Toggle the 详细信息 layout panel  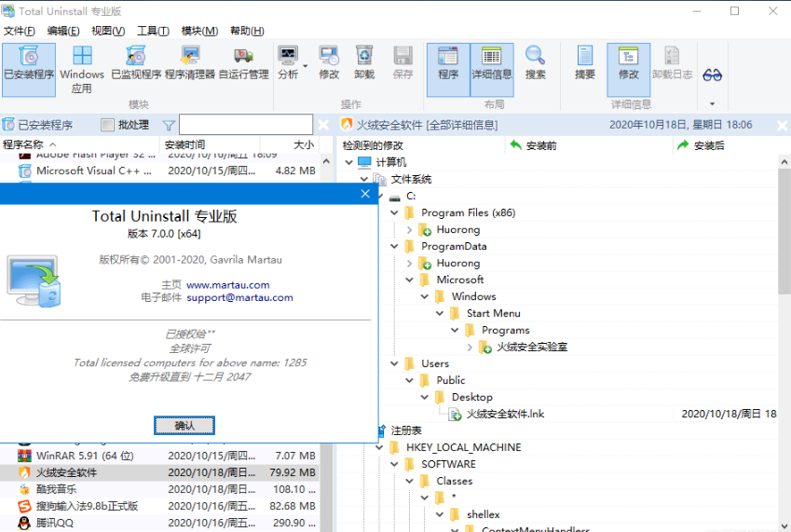point(492,69)
